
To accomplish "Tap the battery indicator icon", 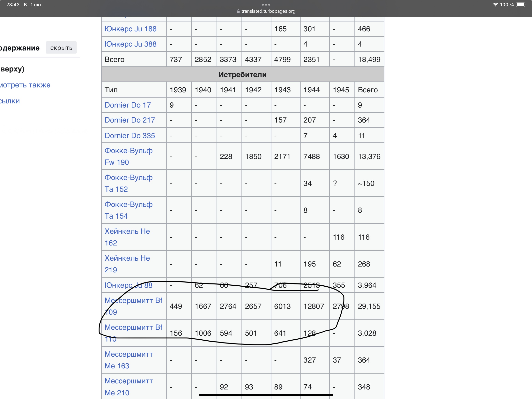I will 521,4.
